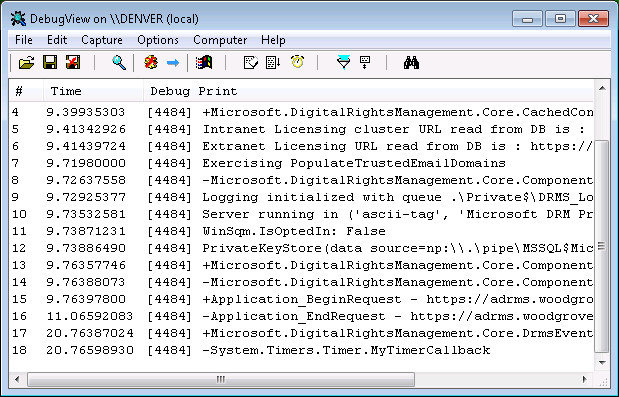Image resolution: width=619 pixels, height=397 pixels.
Task: Select the row with time 9.39935303
Action: point(301,112)
